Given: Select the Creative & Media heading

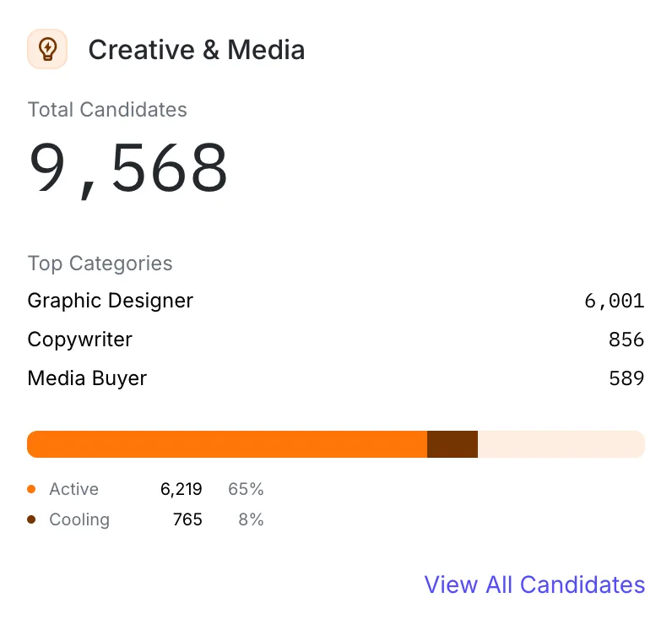Looking at the screenshot, I should 197,50.
